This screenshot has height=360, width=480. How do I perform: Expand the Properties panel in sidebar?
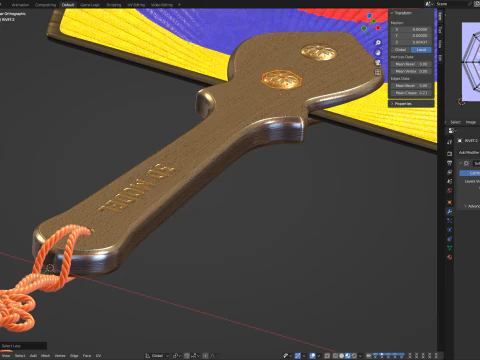[x=392, y=104]
